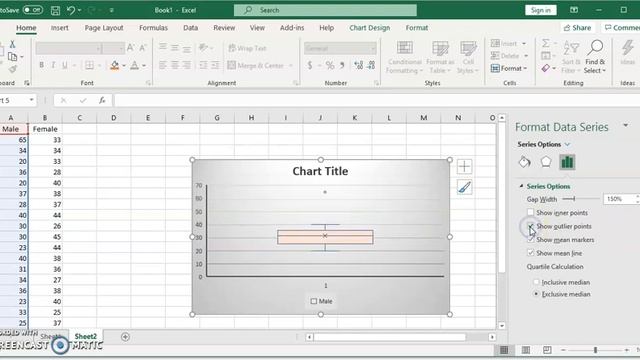Select Fill & Line paint bucket tab

(524, 162)
